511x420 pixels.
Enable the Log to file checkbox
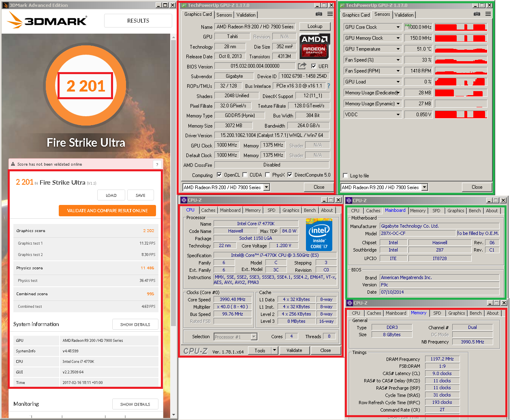point(345,175)
